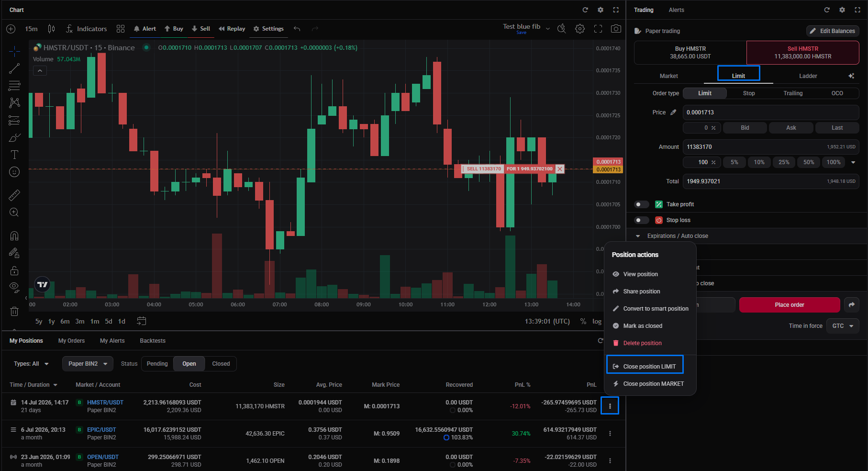Viewport: 868px width, 471px height.
Task: Choose the OCO order type
Action: 837,93
